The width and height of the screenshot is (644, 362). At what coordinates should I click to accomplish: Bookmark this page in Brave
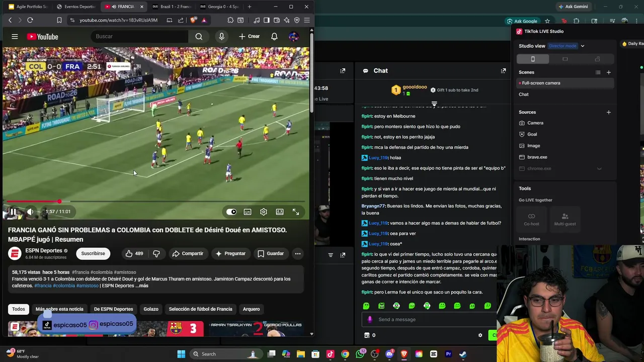pos(59,20)
